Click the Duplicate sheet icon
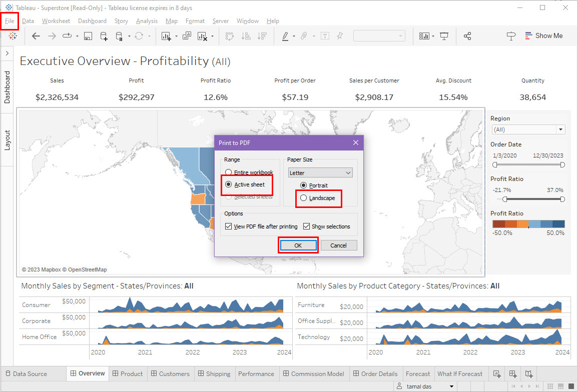Image resolution: width=577 pixels, height=392 pixels. tap(187, 35)
